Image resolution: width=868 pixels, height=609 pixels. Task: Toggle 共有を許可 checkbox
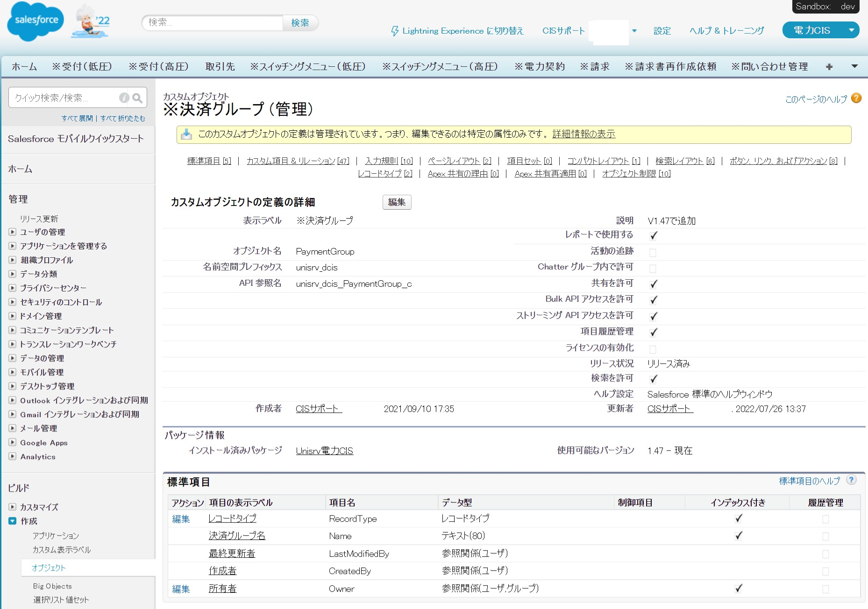(653, 284)
